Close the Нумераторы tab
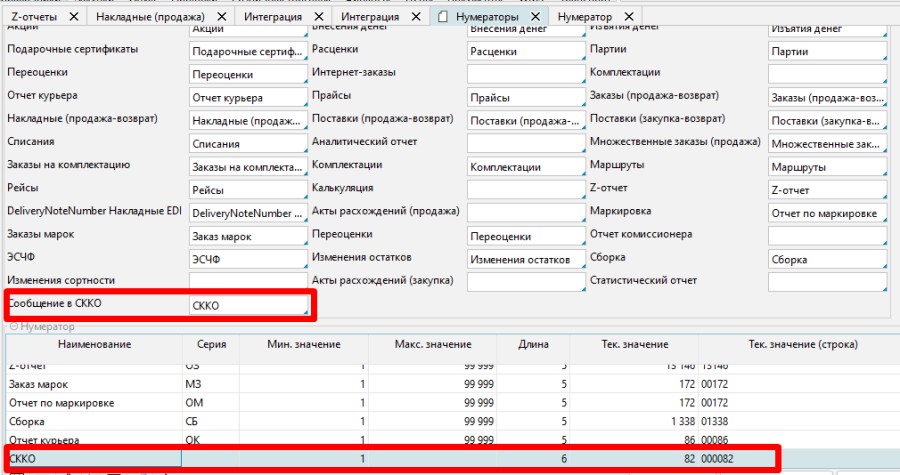Viewport: 900px width, 475px height. click(535, 18)
